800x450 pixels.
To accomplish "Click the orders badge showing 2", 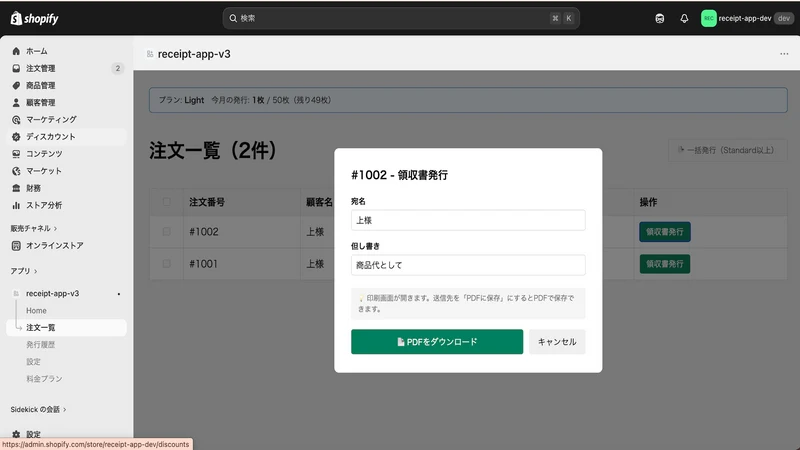I will (x=117, y=68).
